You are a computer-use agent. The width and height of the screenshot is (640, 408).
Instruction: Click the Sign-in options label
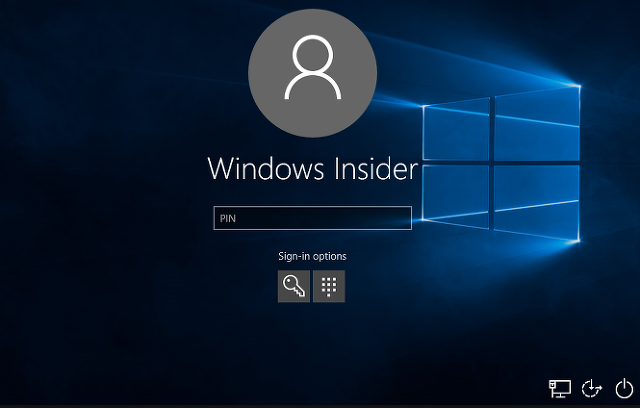click(x=312, y=256)
